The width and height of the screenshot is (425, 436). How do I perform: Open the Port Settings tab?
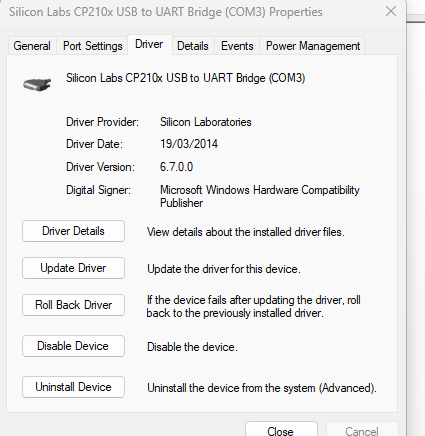coord(92,46)
